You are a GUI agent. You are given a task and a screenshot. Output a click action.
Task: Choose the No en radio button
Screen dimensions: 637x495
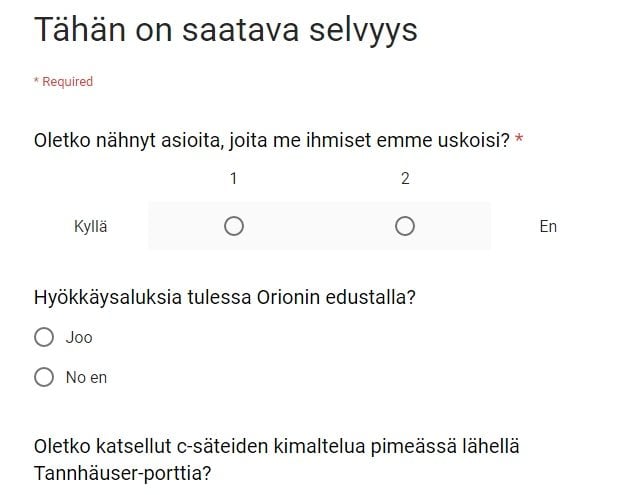click(x=44, y=377)
